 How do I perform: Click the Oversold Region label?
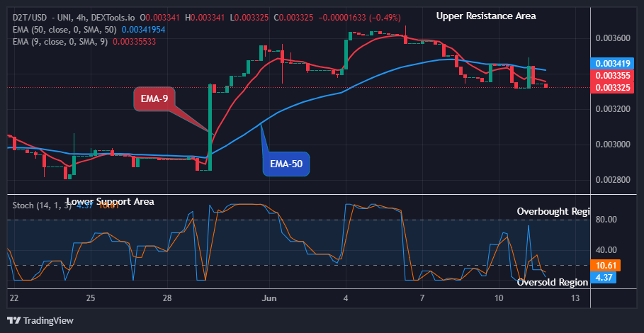coord(553,283)
